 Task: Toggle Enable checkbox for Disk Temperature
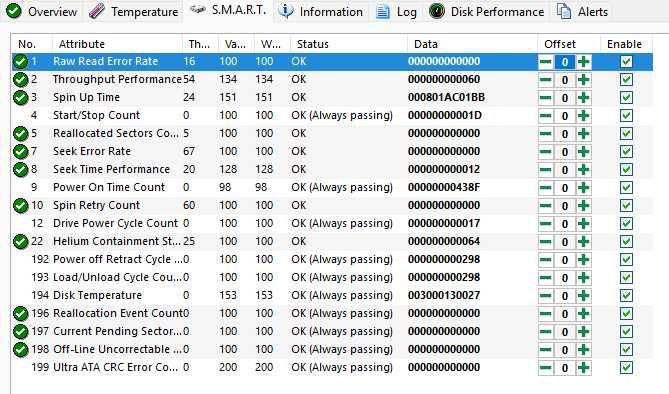click(x=626, y=295)
